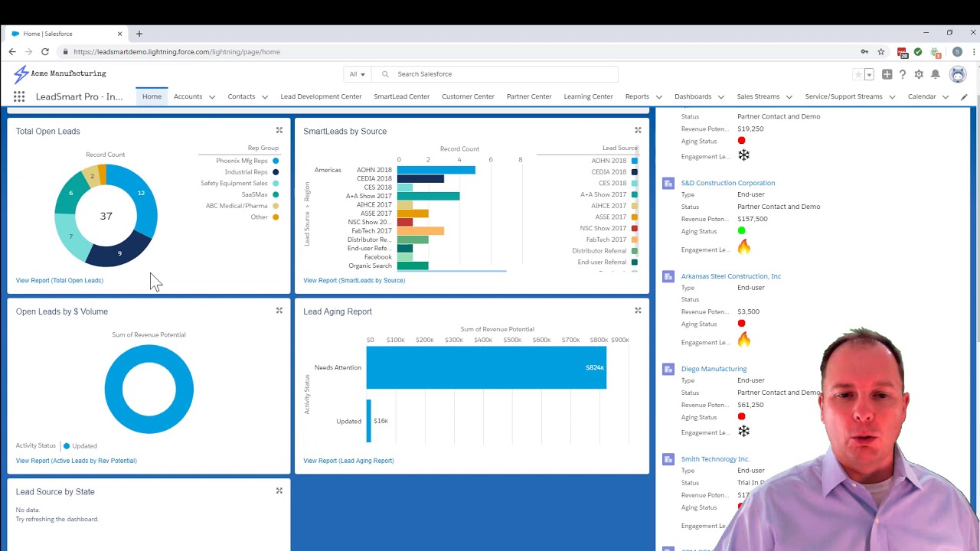980x551 pixels.
Task: Open the Partner Center tab
Action: click(529, 96)
